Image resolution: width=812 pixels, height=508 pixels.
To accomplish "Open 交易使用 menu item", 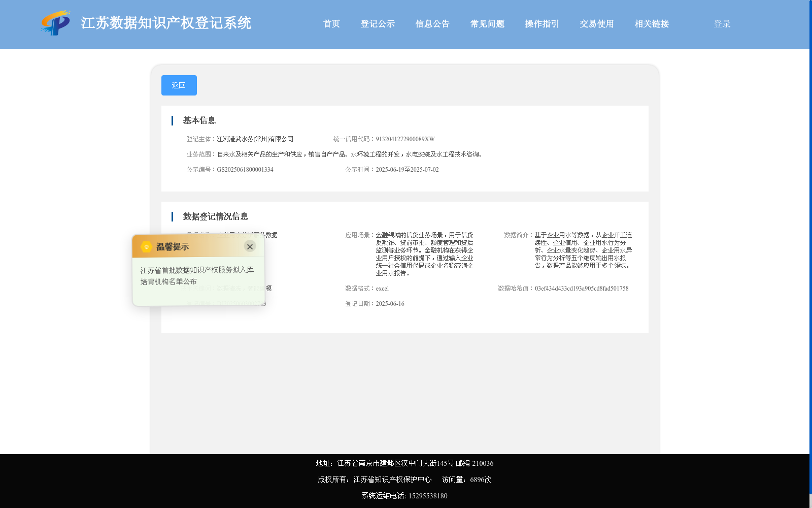I will pos(597,24).
